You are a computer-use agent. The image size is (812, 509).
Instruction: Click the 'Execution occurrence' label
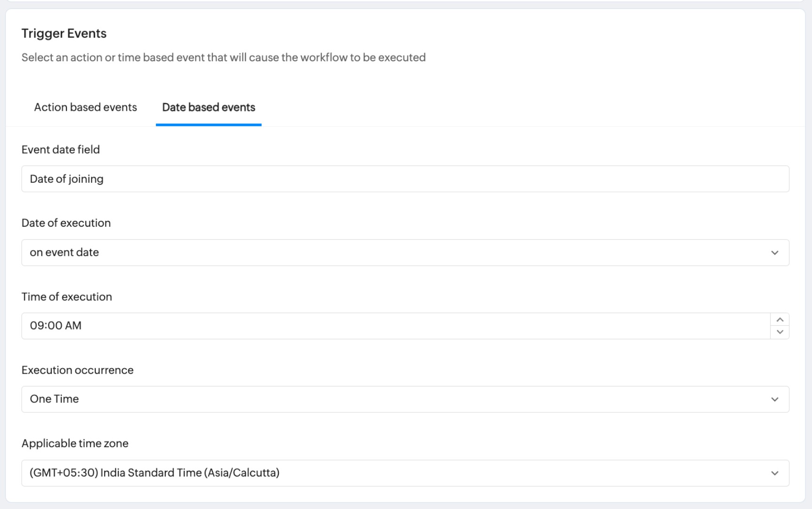(78, 370)
